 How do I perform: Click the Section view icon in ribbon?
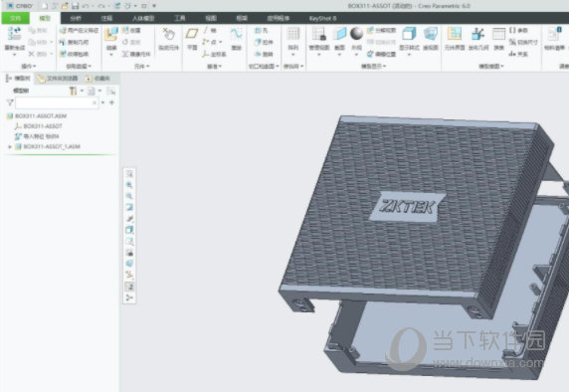339,34
